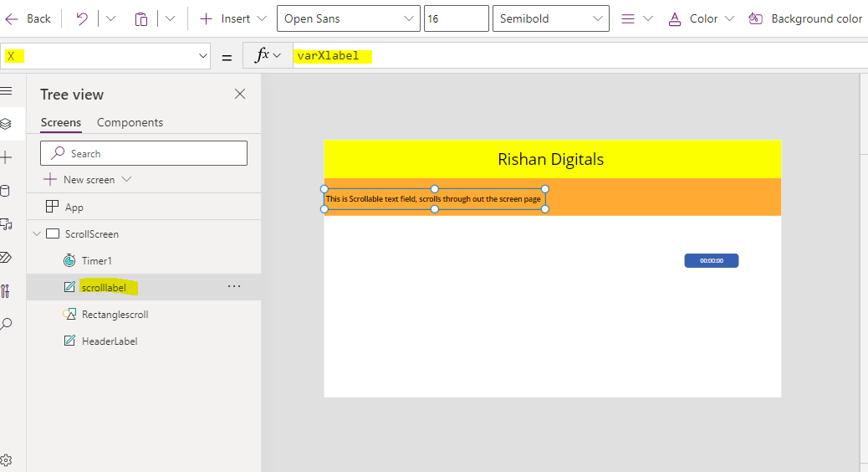
Task: Open the Data pane from the left rail
Action: click(5, 191)
